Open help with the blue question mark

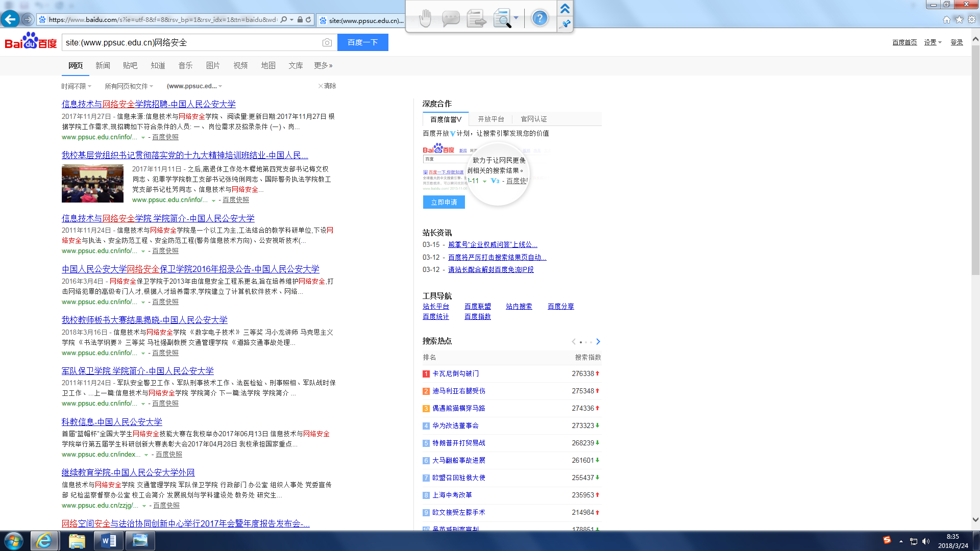point(540,18)
